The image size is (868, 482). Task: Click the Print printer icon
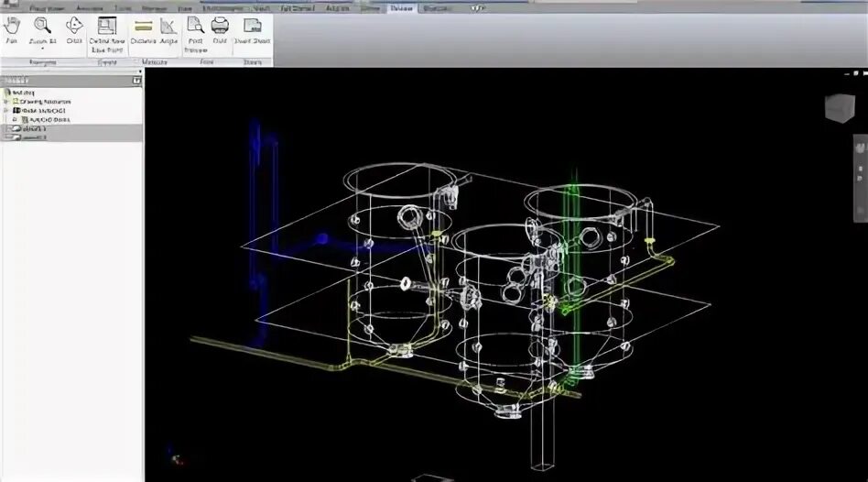(220, 30)
